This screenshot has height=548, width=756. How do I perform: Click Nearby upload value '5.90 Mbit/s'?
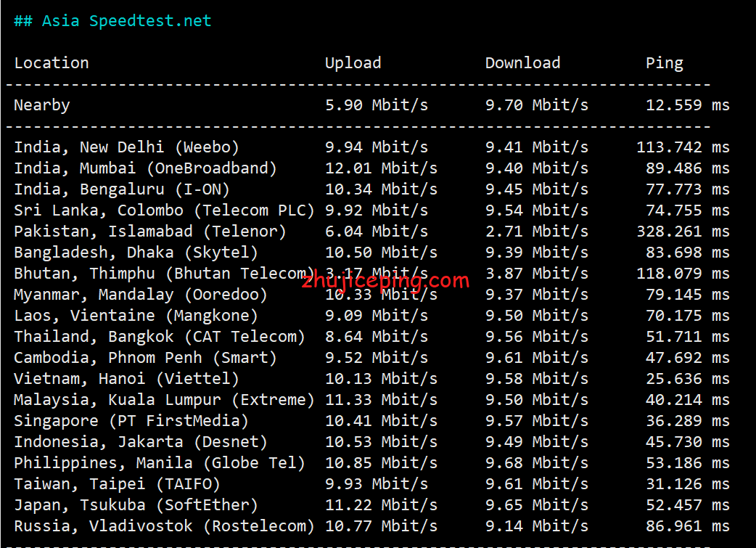pyautogui.click(x=377, y=105)
